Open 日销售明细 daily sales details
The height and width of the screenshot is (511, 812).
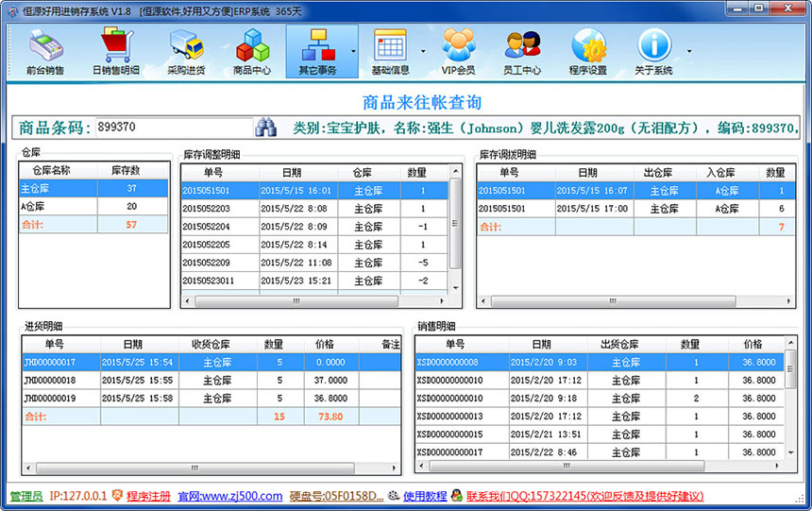[x=116, y=51]
